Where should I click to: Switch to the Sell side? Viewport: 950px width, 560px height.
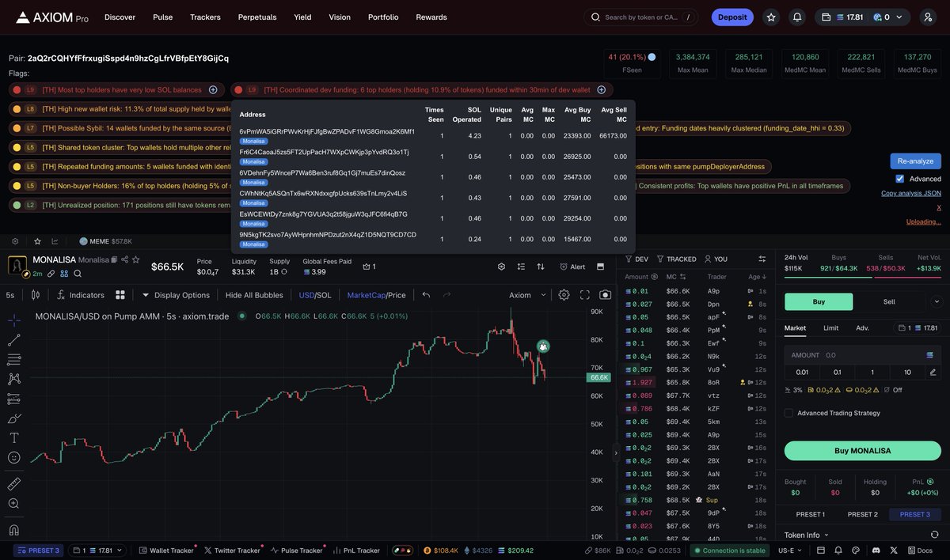[889, 301]
